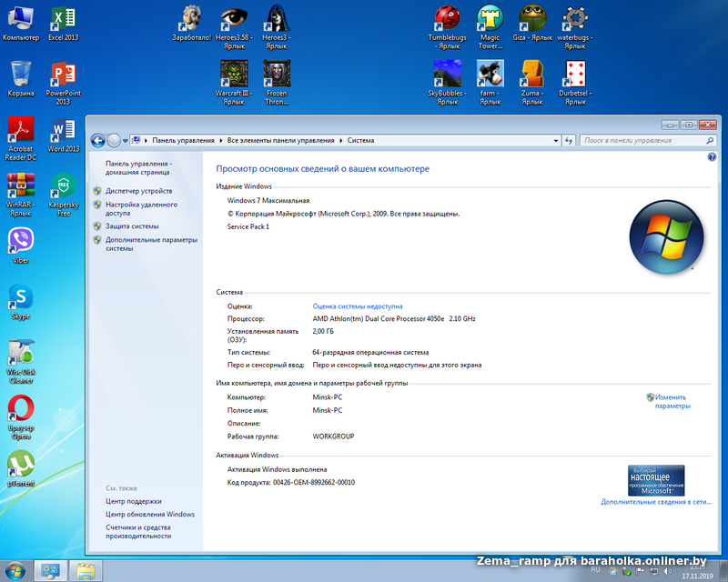Open Настройка удаленного доступа
The height and width of the screenshot is (582, 728).
tap(141, 209)
